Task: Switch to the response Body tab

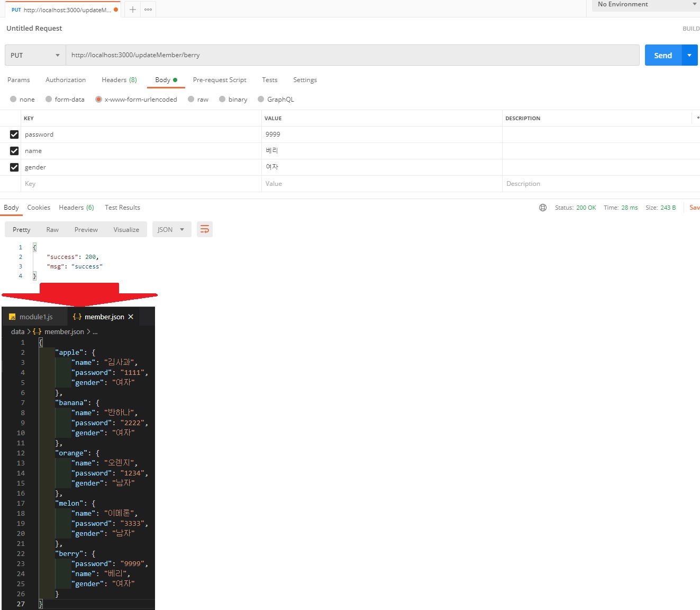Action: click(11, 208)
